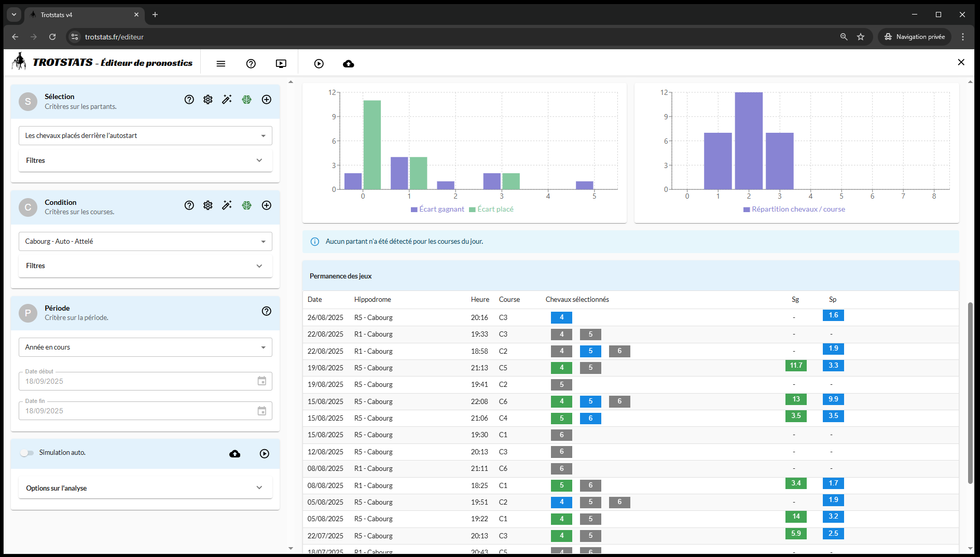Click the cloud upload icon in the top toolbar
Viewport: 980px width, 557px height.
[349, 64]
